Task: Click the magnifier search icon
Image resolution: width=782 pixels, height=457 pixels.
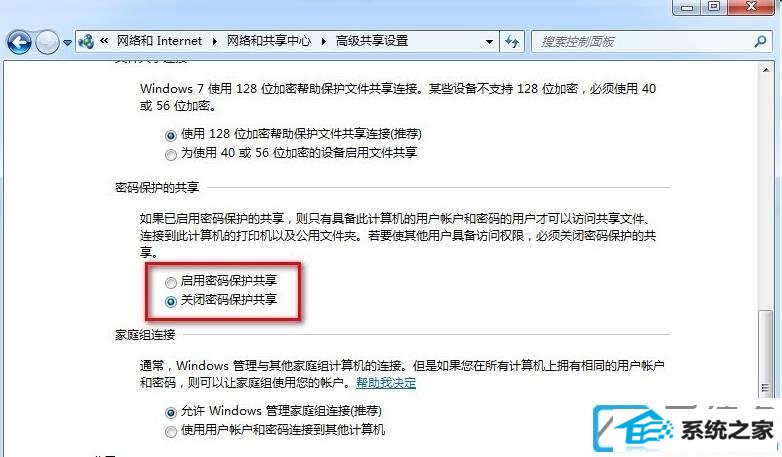Action: [760, 41]
